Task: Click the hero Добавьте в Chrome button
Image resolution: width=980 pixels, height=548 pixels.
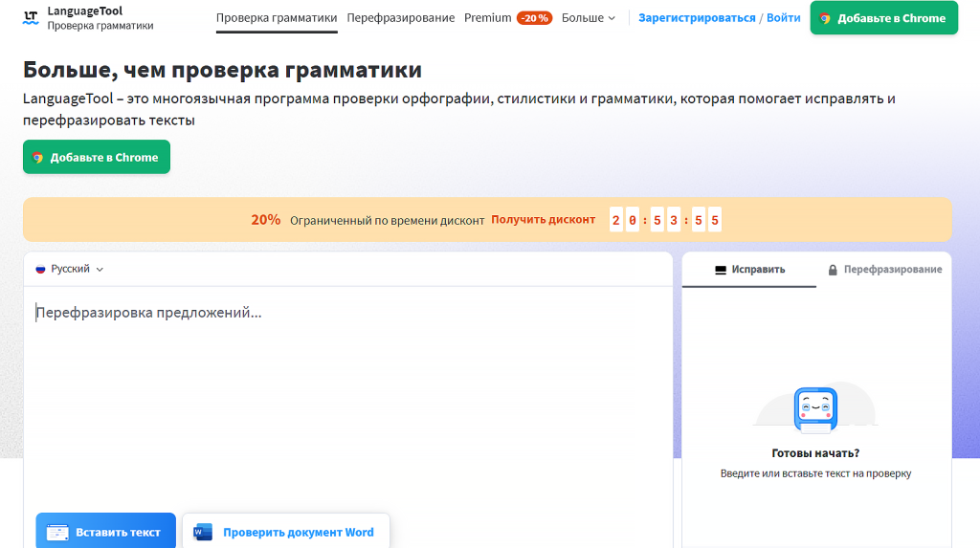Action: [x=97, y=157]
